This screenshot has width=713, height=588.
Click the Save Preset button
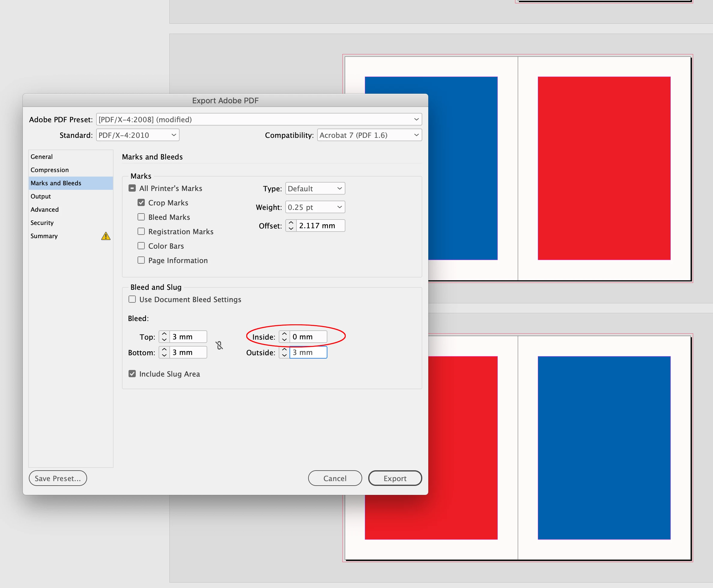[58, 478]
